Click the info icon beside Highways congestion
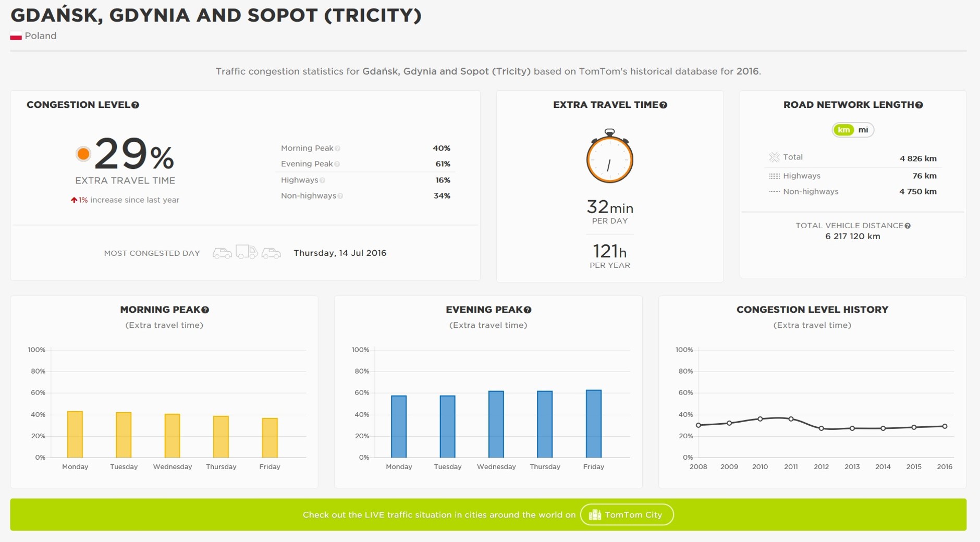The width and height of the screenshot is (980, 542). tap(323, 181)
